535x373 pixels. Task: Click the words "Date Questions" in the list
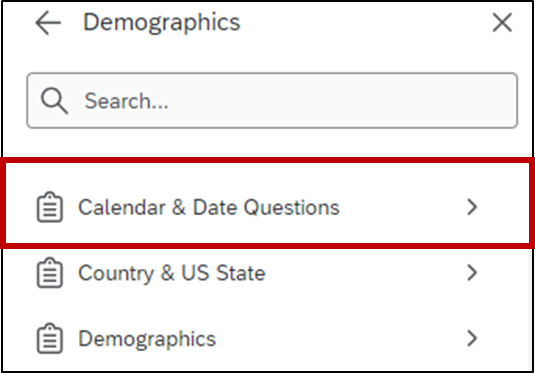pyautogui.click(x=266, y=207)
